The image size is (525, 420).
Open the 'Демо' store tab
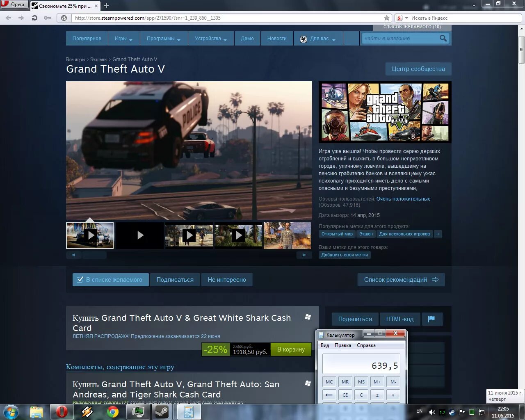[247, 39]
